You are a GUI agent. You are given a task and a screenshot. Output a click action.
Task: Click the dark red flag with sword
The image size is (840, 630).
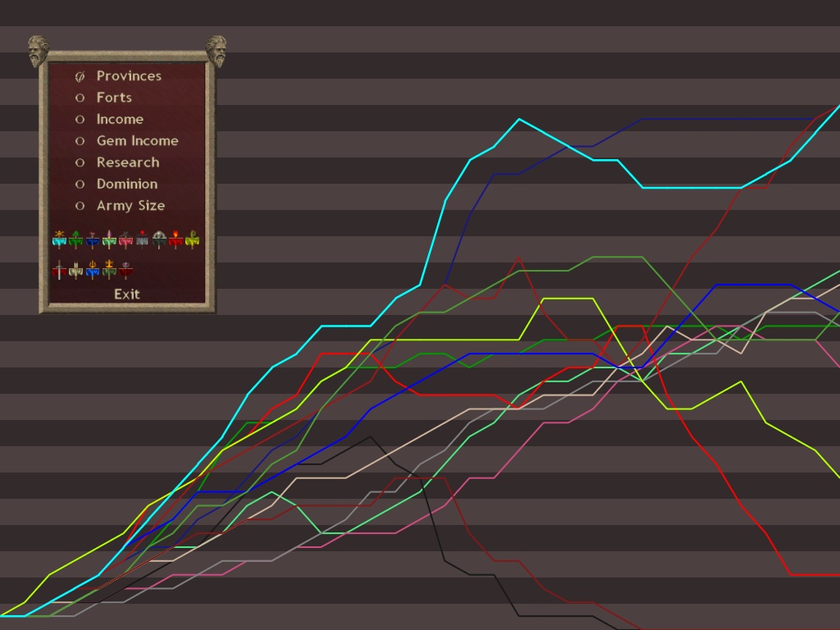point(59,269)
